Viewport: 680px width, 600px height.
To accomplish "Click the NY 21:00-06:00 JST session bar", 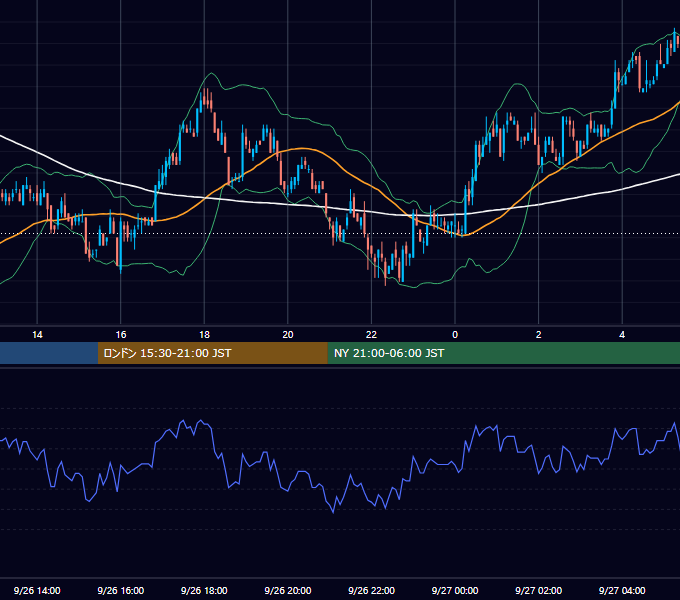I will point(503,353).
